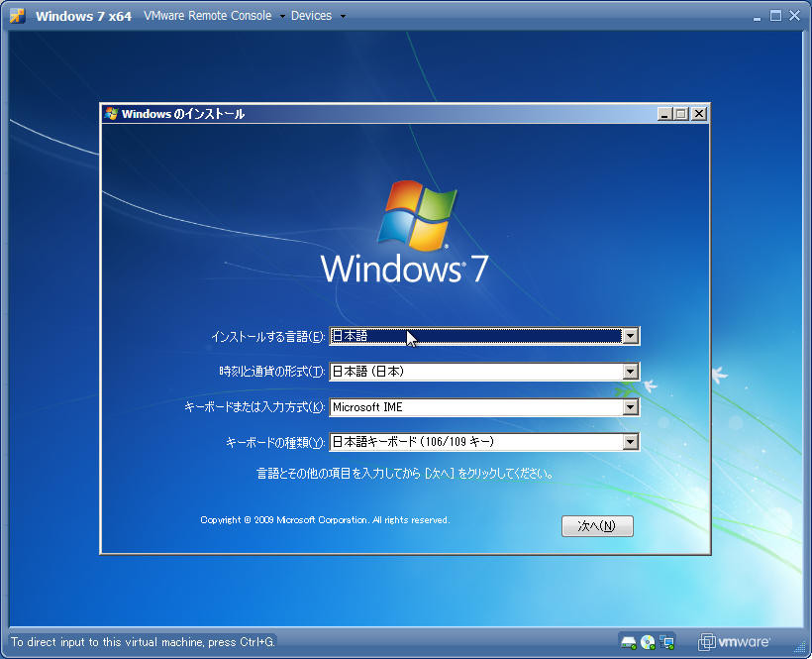Click the 日本語キーボード (106/109 キー) field
The height and width of the screenshot is (659, 812).
point(484,442)
